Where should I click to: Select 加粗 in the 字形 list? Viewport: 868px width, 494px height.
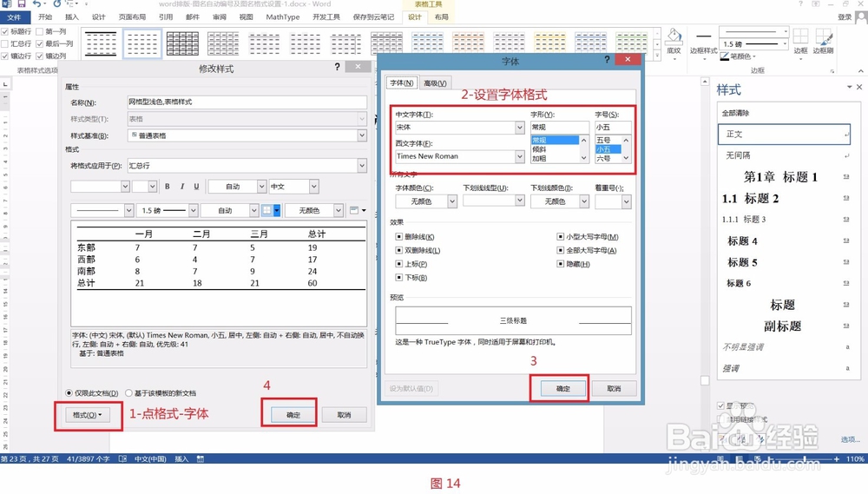click(539, 158)
